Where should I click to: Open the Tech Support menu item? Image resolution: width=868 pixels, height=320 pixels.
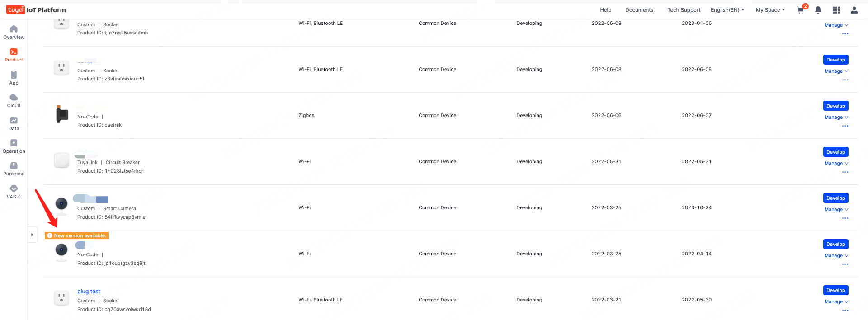point(684,10)
